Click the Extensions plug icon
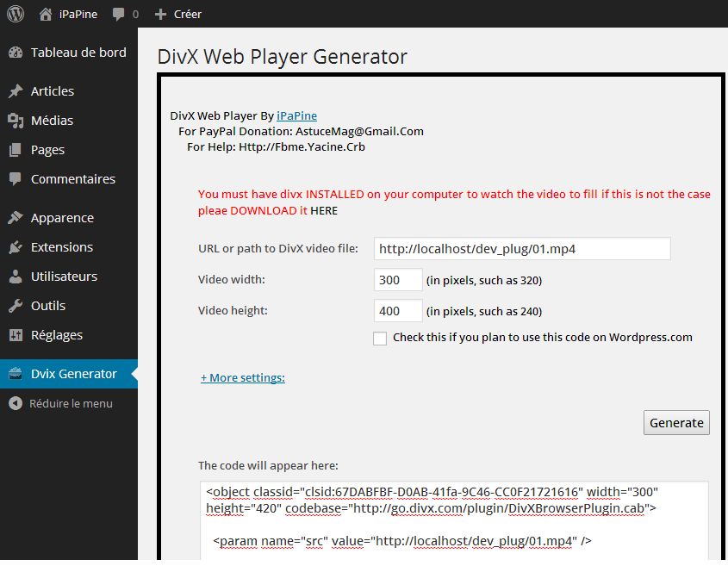 16,247
